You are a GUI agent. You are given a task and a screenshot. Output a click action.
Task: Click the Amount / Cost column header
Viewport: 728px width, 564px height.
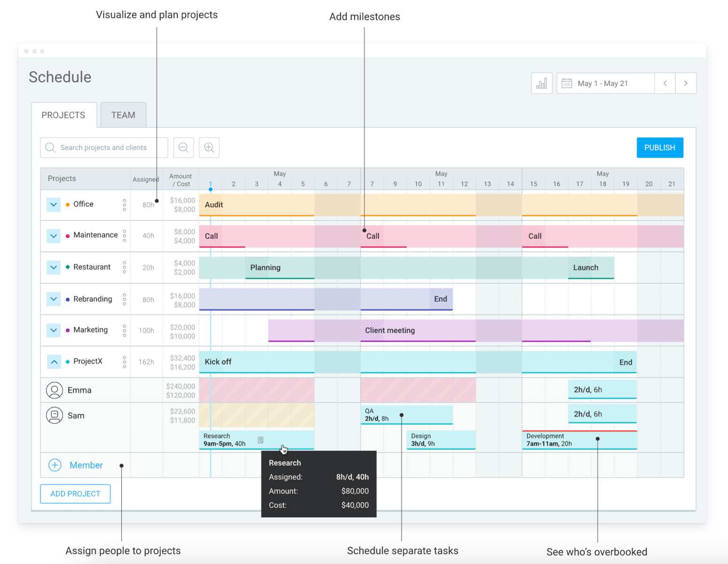tap(181, 180)
